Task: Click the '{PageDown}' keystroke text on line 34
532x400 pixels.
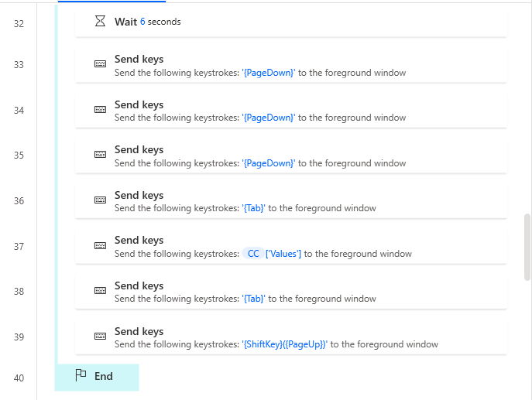Action: coord(269,118)
